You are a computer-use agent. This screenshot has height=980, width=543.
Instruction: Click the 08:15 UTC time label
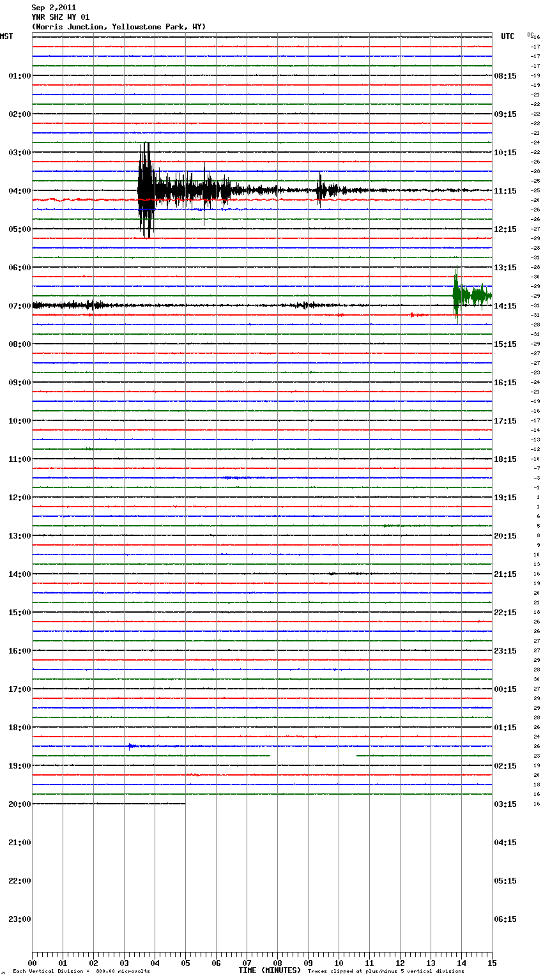tap(505, 76)
